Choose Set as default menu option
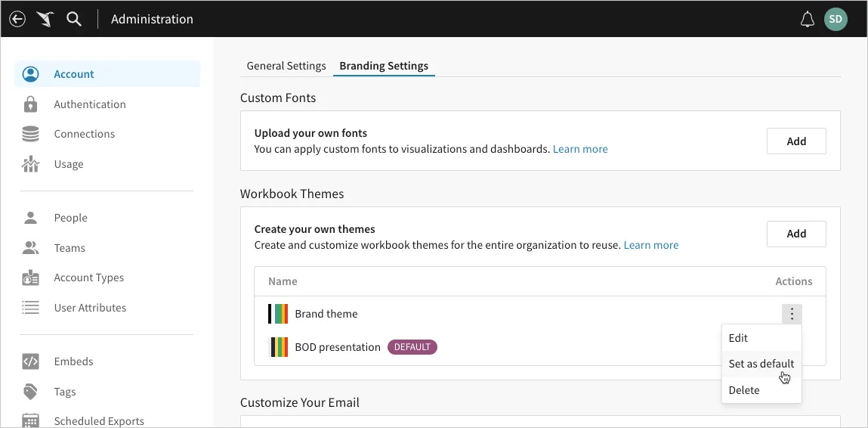Viewport: 868px width, 428px height. point(761,364)
